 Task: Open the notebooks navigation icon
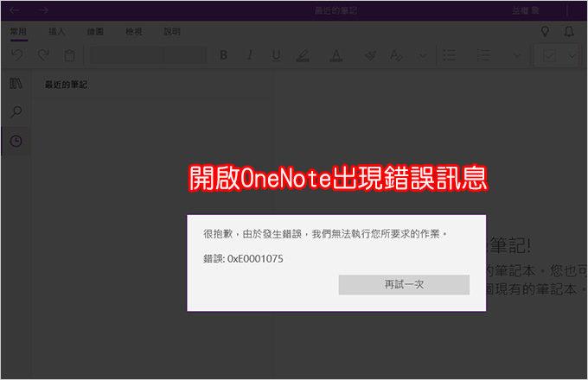pyautogui.click(x=16, y=83)
